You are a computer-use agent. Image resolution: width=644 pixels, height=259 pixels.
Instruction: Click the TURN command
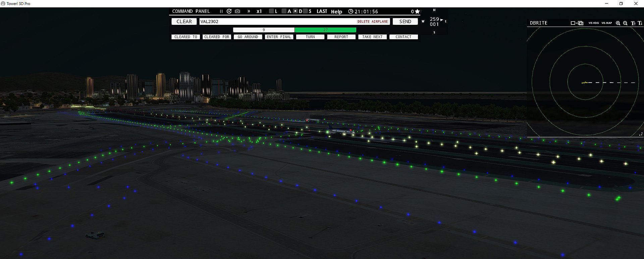(x=310, y=37)
